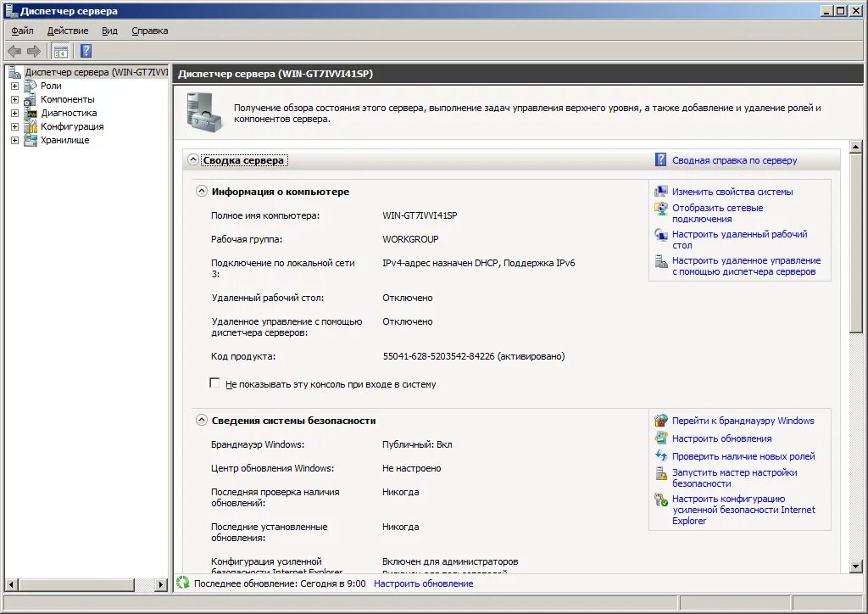Click the 'Публичный: Вкл' firewall value
Screen dimensions: 868x614
point(417,444)
